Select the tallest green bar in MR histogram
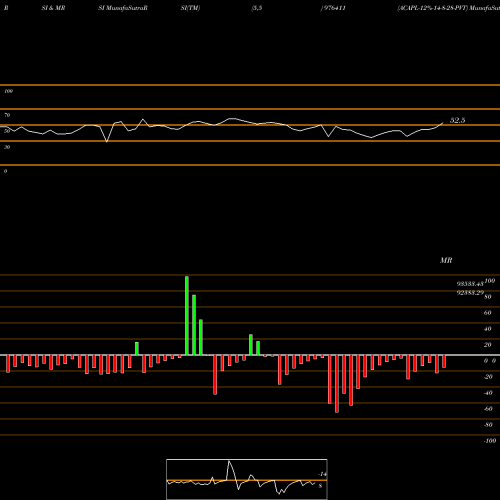Screen dimensions: 500x500 (187, 316)
